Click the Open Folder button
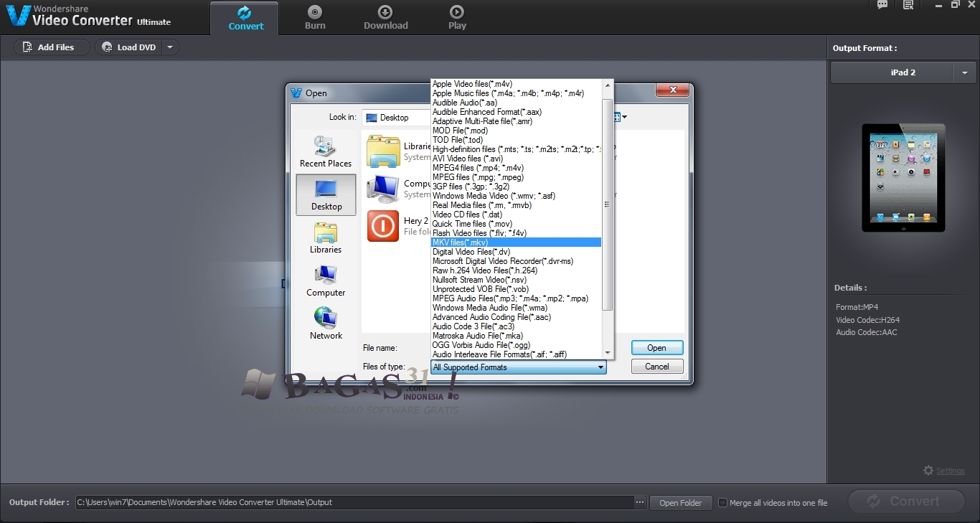This screenshot has width=980, height=523. tap(681, 503)
